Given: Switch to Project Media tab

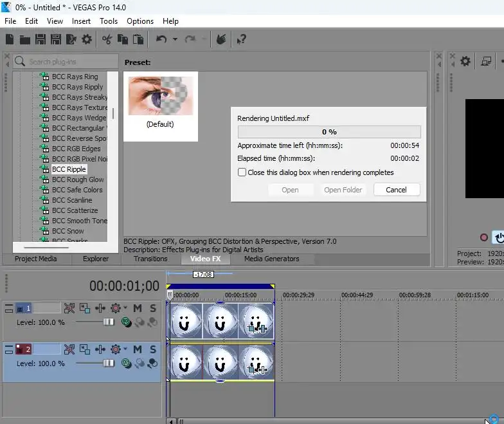Looking at the screenshot, I should coord(36,259).
